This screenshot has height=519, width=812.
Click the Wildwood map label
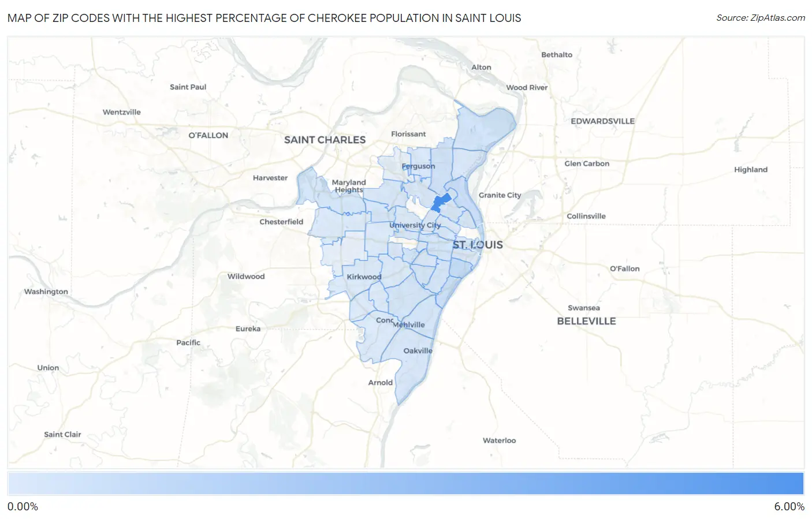tap(246, 277)
